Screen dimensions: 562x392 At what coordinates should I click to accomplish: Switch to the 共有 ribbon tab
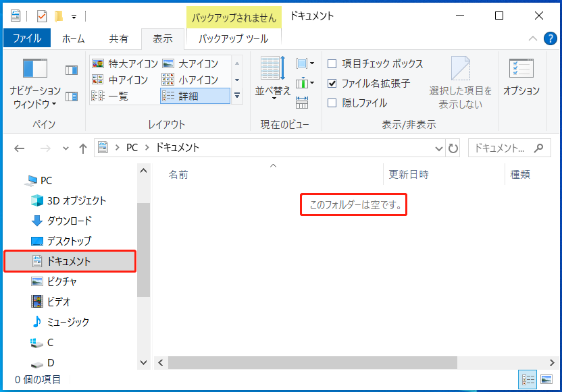click(x=119, y=38)
